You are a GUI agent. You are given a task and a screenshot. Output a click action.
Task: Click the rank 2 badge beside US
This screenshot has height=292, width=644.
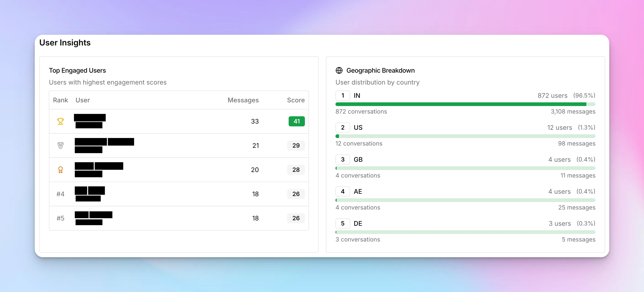tap(343, 127)
